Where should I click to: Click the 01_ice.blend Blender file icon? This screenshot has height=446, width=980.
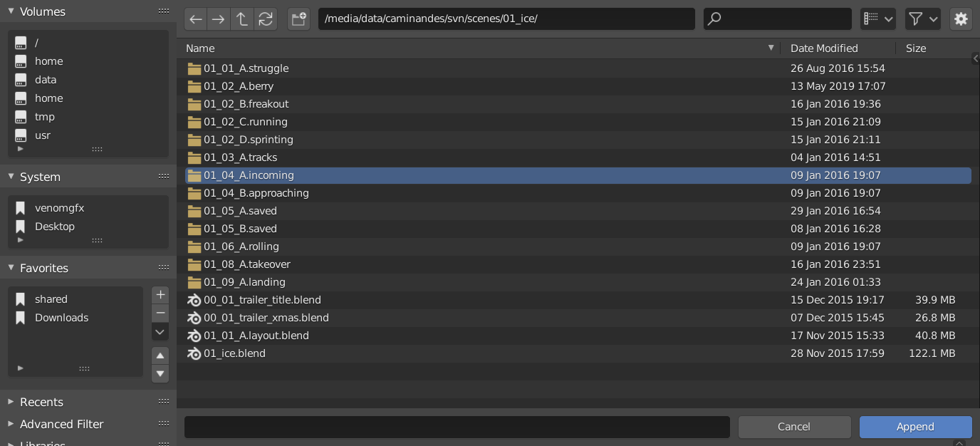[194, 353]
